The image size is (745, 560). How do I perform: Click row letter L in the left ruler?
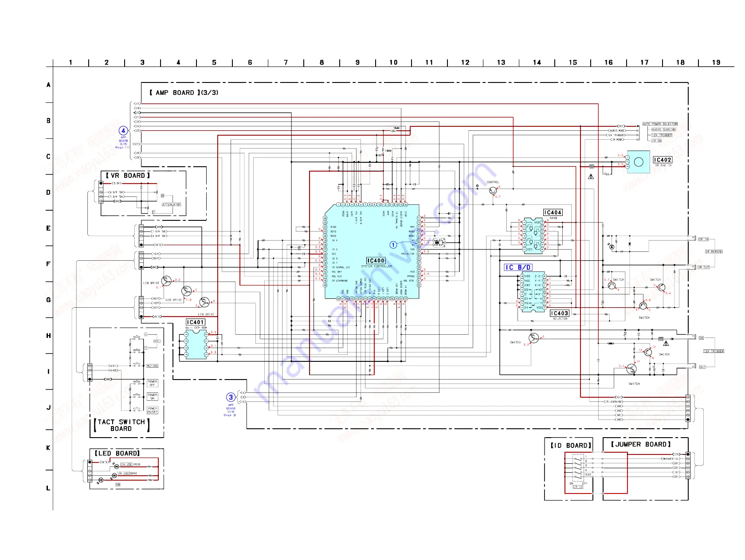(x=48, y=488)
